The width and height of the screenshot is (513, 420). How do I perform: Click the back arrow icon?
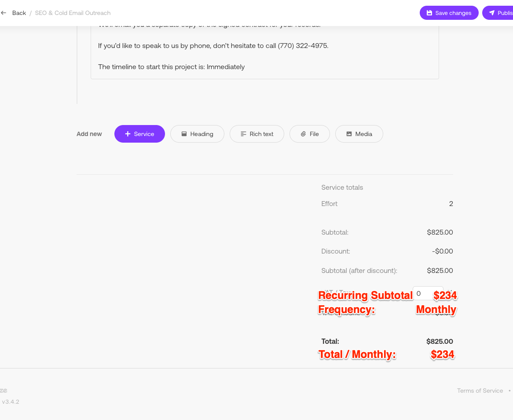pos(4,13)
